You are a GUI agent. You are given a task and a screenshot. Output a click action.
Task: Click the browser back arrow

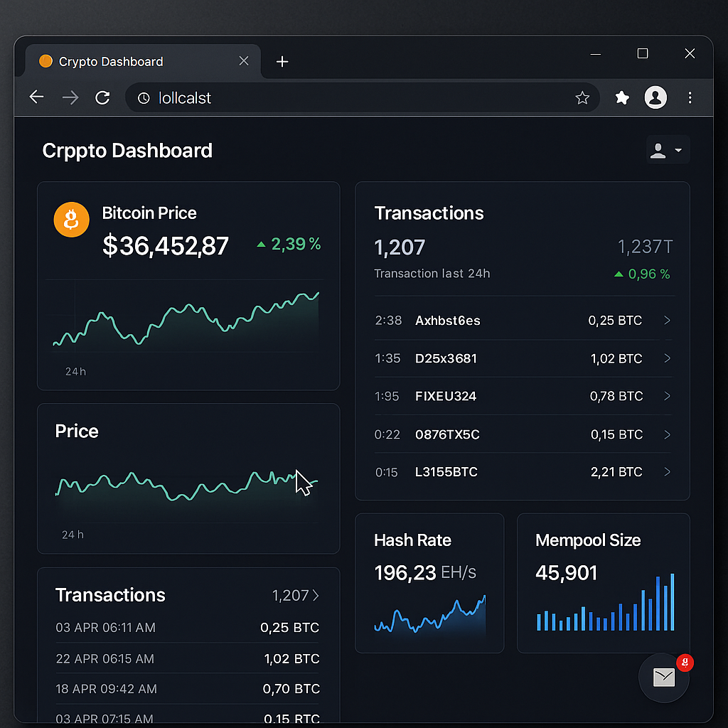[x=36, y=97]
